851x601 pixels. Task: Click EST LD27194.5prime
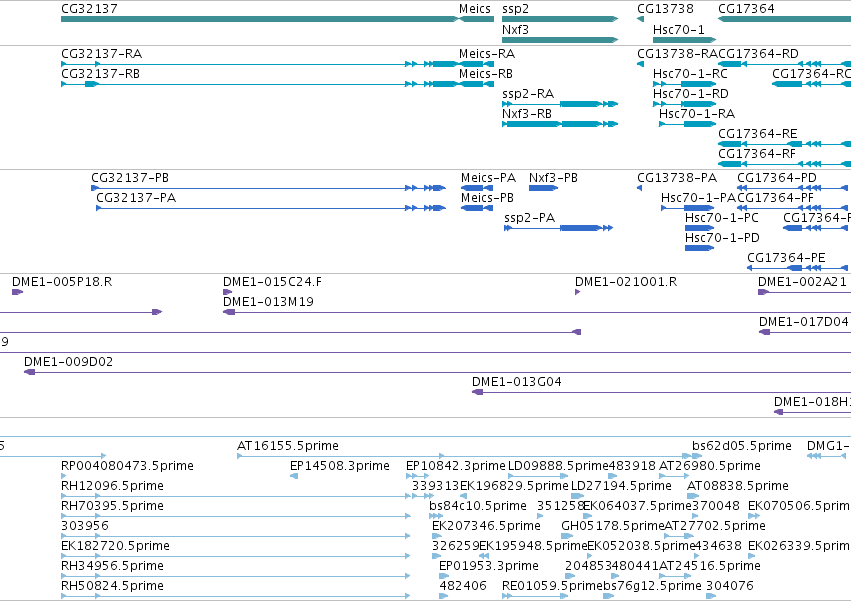tap(577, 496)
